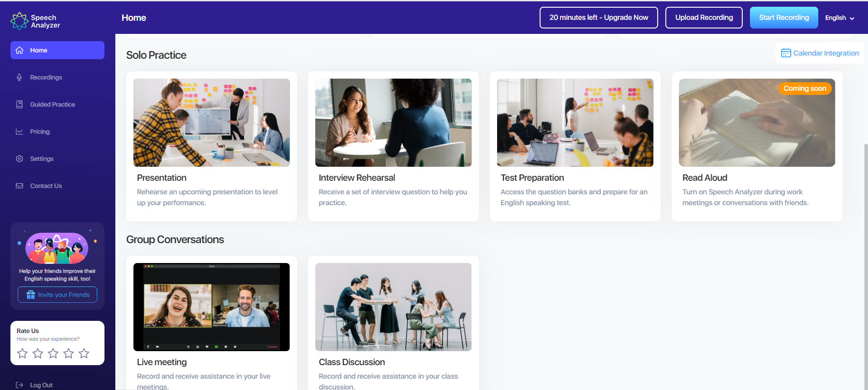Image resolution: width=868 pixels, height=390 pixels.
Task: Open Guided Practice book icon
Action: (x=19, y=104)
